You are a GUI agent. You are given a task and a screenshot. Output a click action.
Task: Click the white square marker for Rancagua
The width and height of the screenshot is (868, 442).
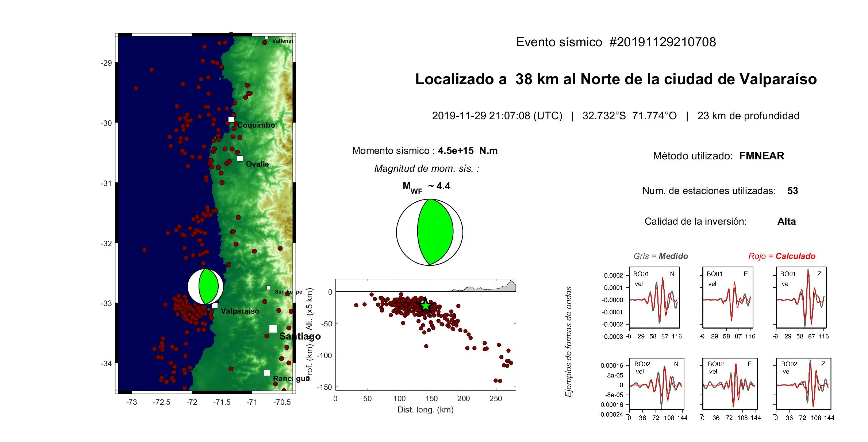(267, 373)
